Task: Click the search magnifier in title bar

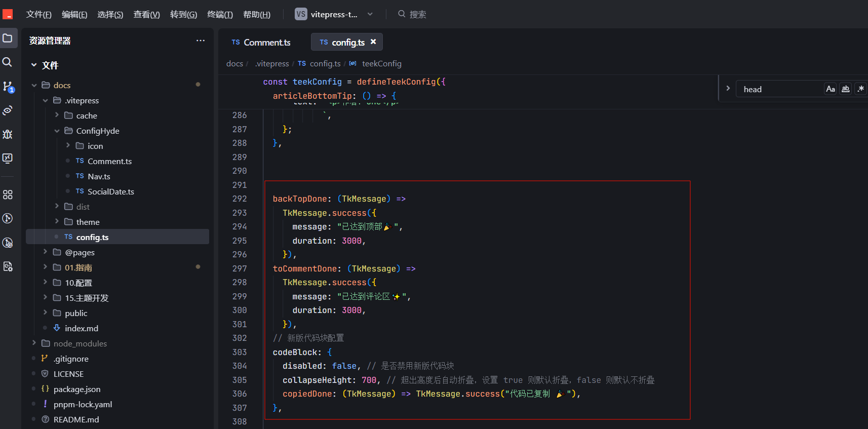Action: [x=402, y=14]
